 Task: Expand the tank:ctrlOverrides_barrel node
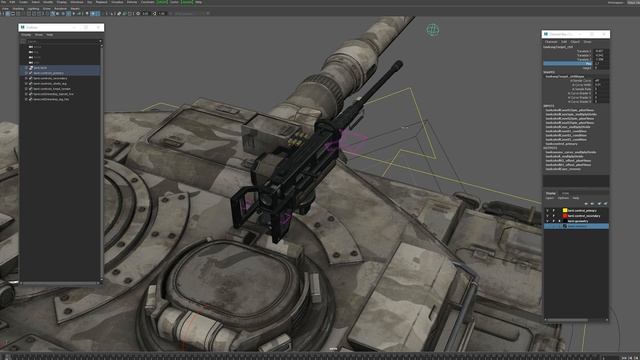(x=27, y=94)
